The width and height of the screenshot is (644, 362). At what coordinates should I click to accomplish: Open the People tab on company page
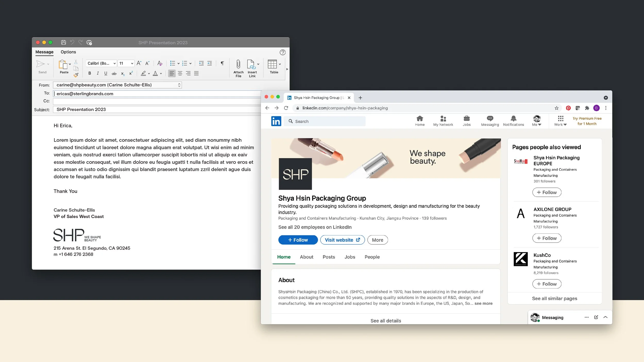point(372,257)
